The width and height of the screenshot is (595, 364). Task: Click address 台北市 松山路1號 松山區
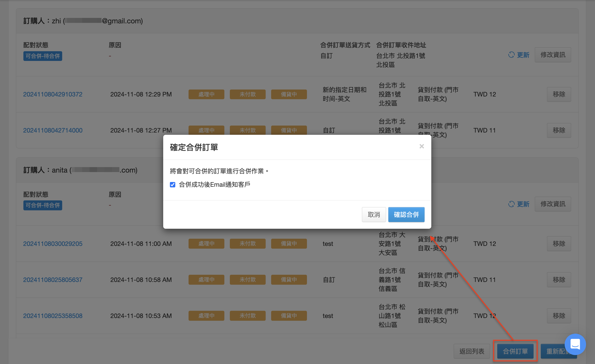tap(392, 316)
